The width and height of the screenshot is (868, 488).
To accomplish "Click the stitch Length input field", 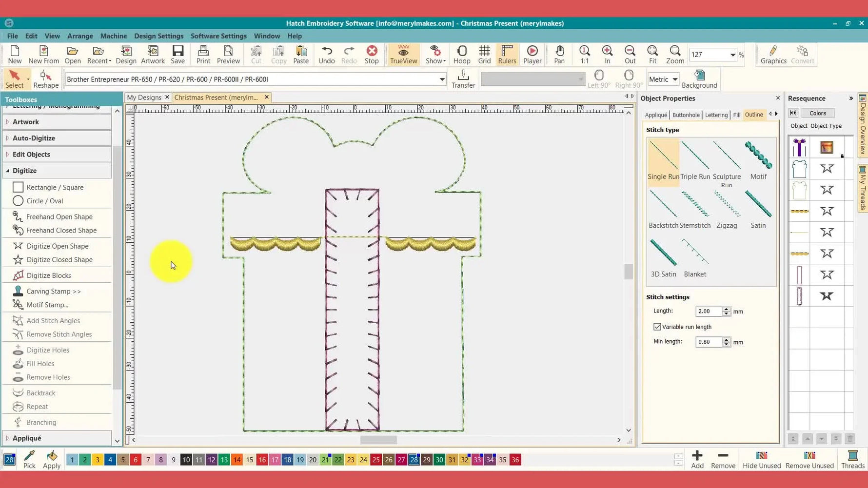I will coord(709,311).
